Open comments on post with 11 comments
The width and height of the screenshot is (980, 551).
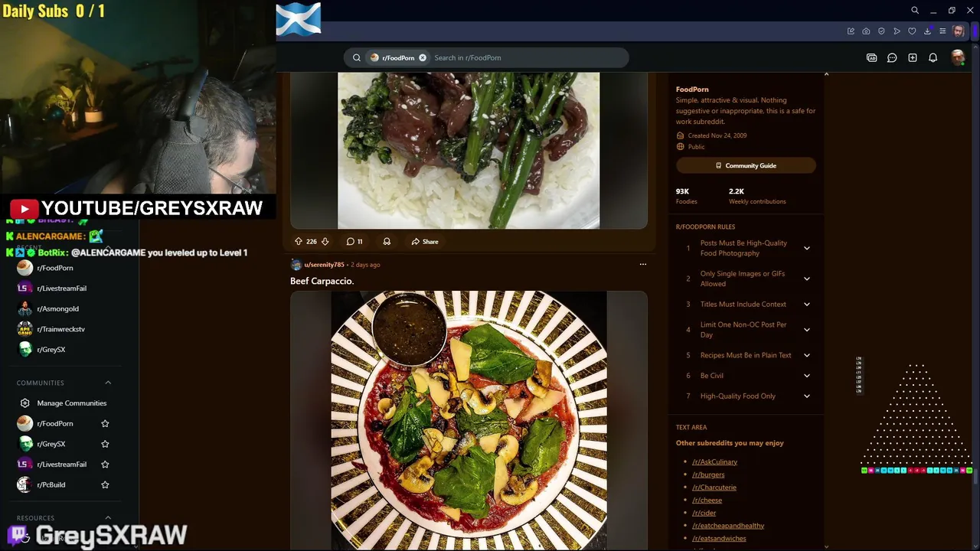pos(354,241)
